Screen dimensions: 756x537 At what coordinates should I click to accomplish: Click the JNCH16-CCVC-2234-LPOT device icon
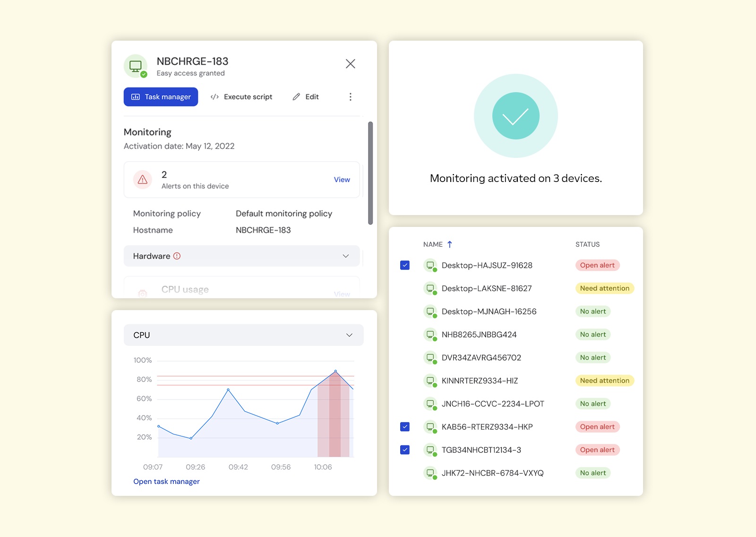pyautogui.click(x=430, y=404)
